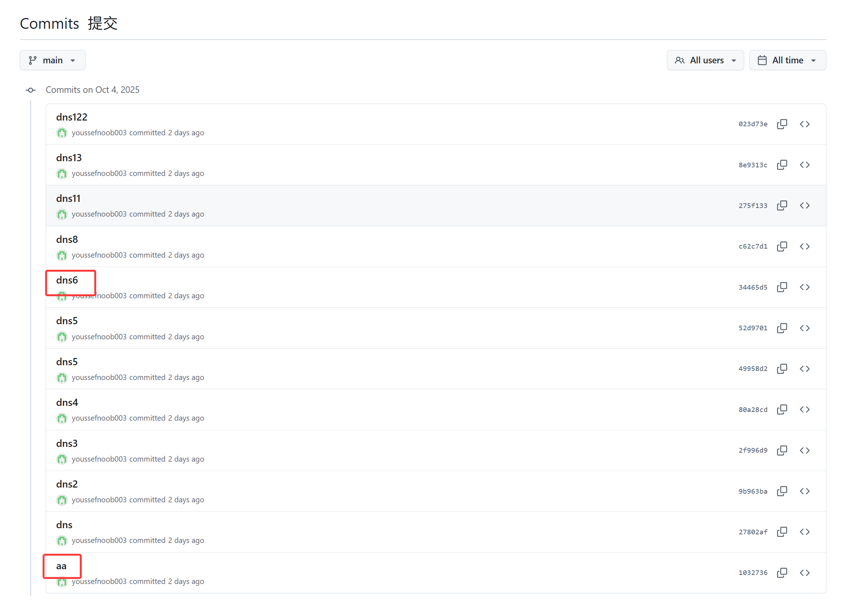Expand the All users filter
Viewport: 866px width, 616px height.
[705, 60]
